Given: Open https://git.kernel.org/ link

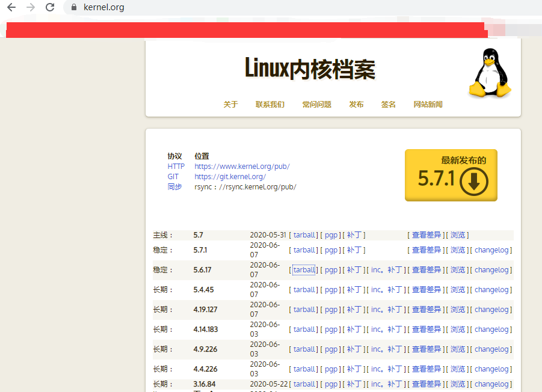Looking at the screenshot, I should [x=230, y=177].
